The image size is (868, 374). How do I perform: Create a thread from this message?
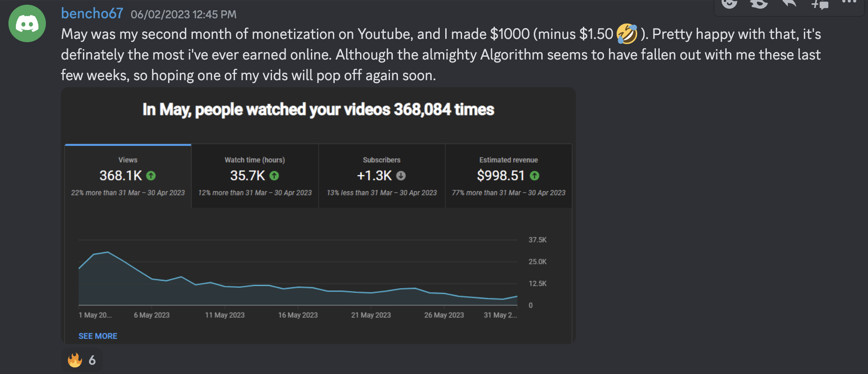click(820, 4)
